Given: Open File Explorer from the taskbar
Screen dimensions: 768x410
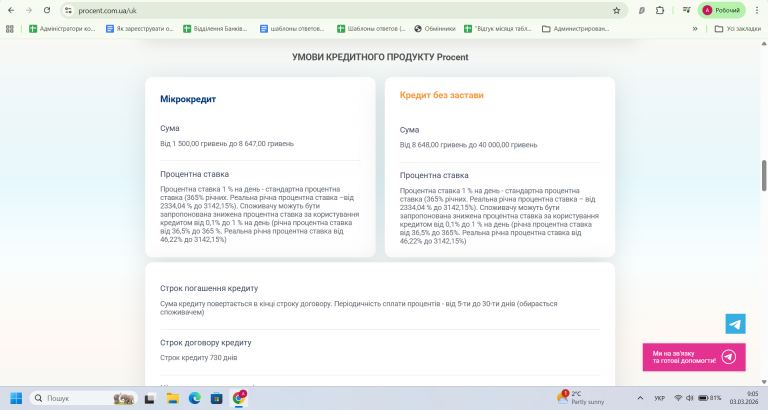Looking at the screenshot, I should tap(172, 398).
